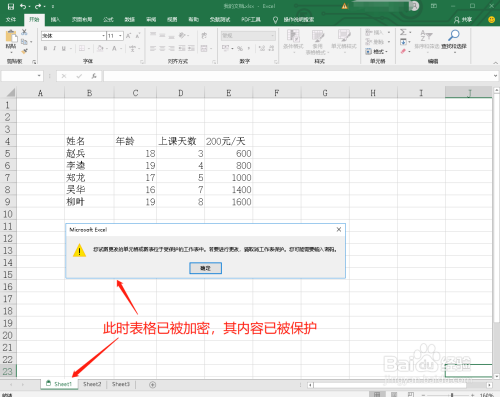Viewport: 500px width, 397px height.
Task: Toggle Italic formatting
Action: (x=54, y=49)
